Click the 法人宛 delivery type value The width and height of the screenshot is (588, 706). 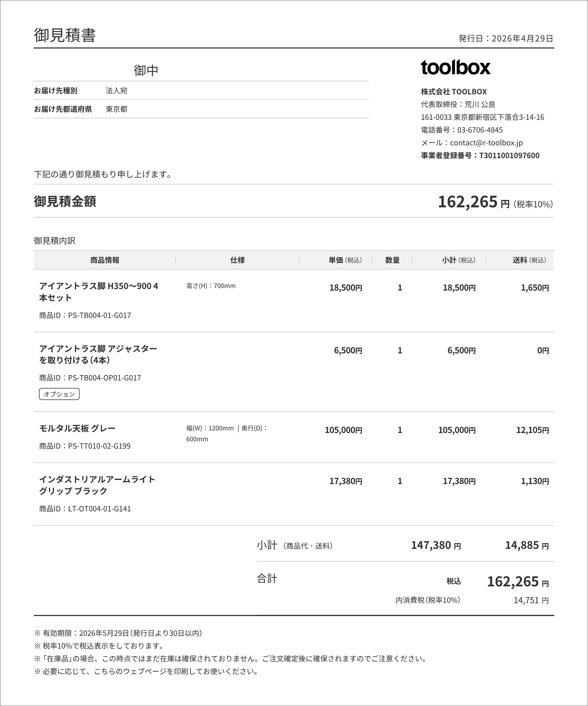[116, 90]
